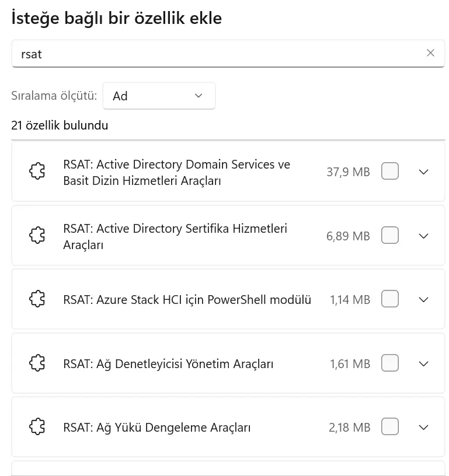Open the Sıralama ölçütü Ad dropdown

click(159, 96)
